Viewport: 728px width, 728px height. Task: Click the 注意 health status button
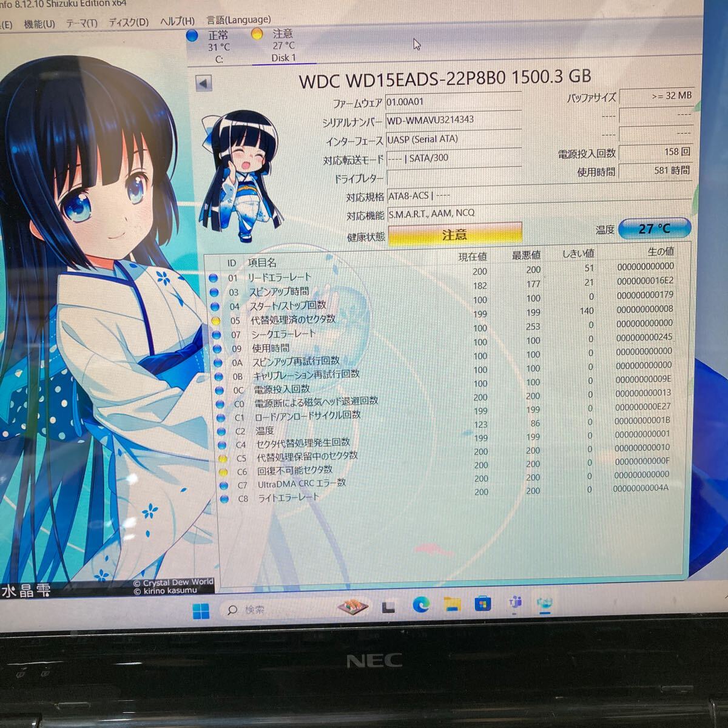tap(454, 235)
